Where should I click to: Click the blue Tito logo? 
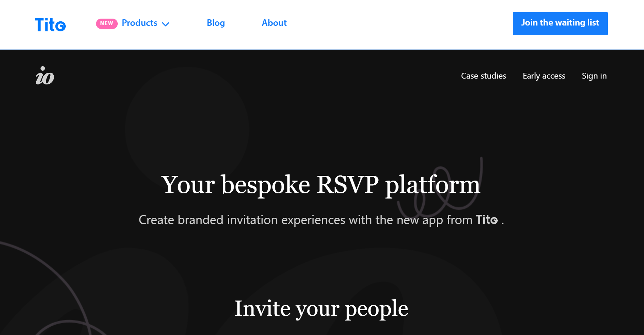pos(50,25)
